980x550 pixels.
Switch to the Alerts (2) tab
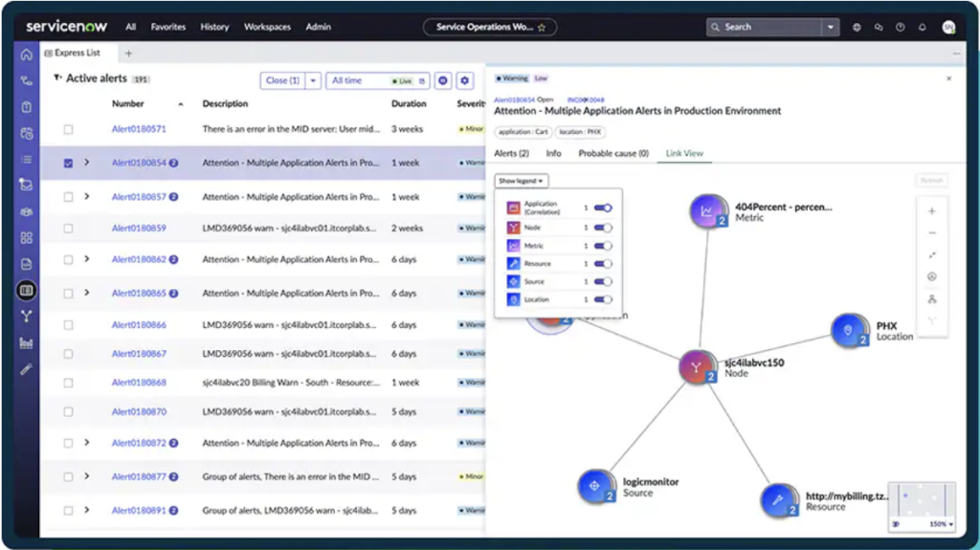pyautogui.click(x=511, y=153)
